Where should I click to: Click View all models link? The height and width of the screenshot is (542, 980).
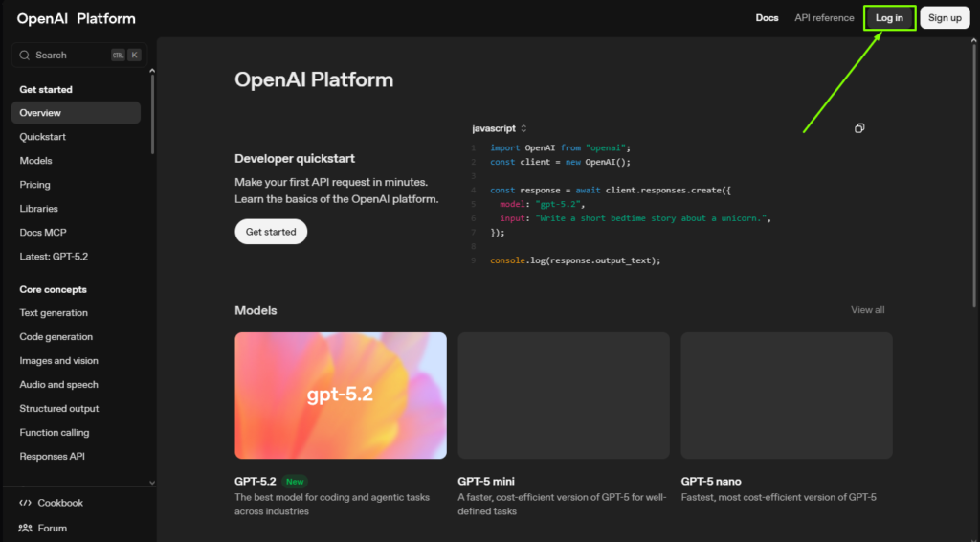867,310
